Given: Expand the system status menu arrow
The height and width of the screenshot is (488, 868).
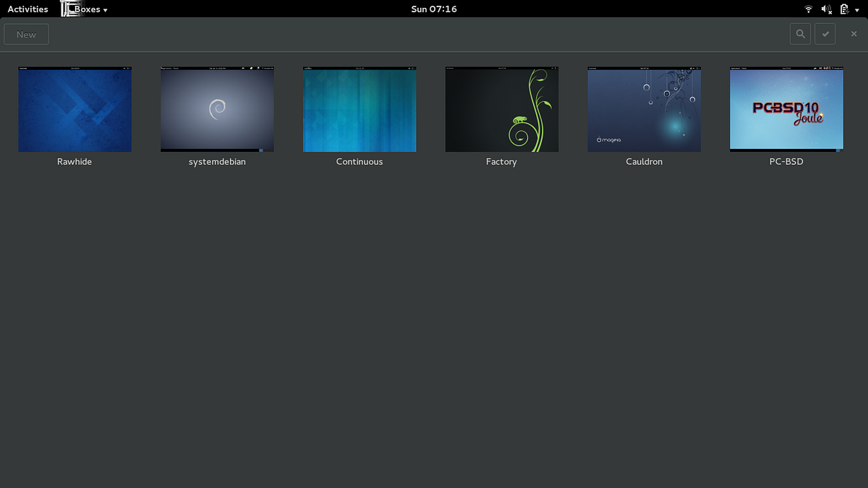Looking at the screenshot, I should click(x=858, y=9).
